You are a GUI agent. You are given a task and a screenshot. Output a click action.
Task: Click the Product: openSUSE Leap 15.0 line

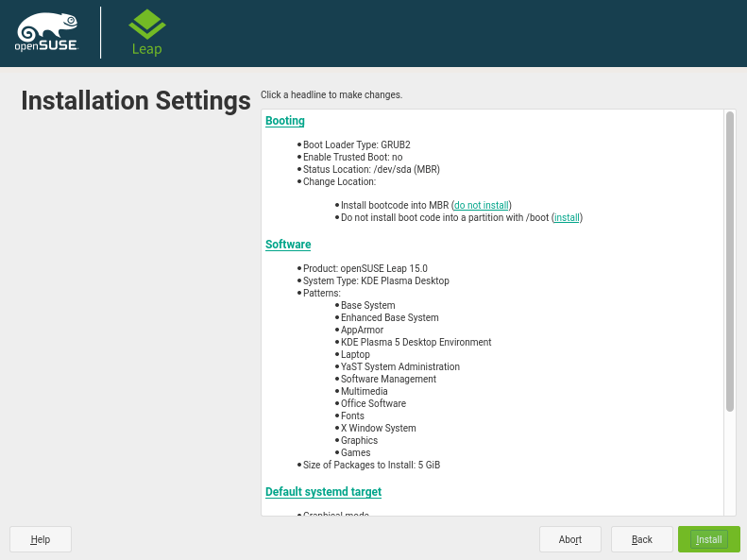[x=365, y=268]
